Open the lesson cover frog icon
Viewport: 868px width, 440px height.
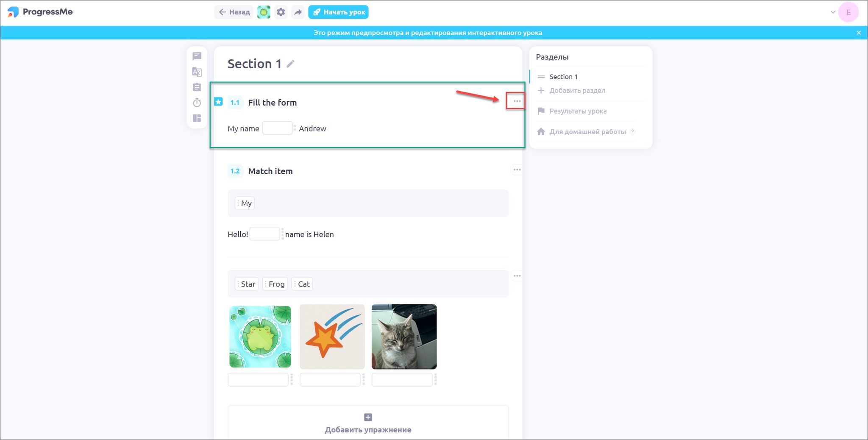coord(264,12)
